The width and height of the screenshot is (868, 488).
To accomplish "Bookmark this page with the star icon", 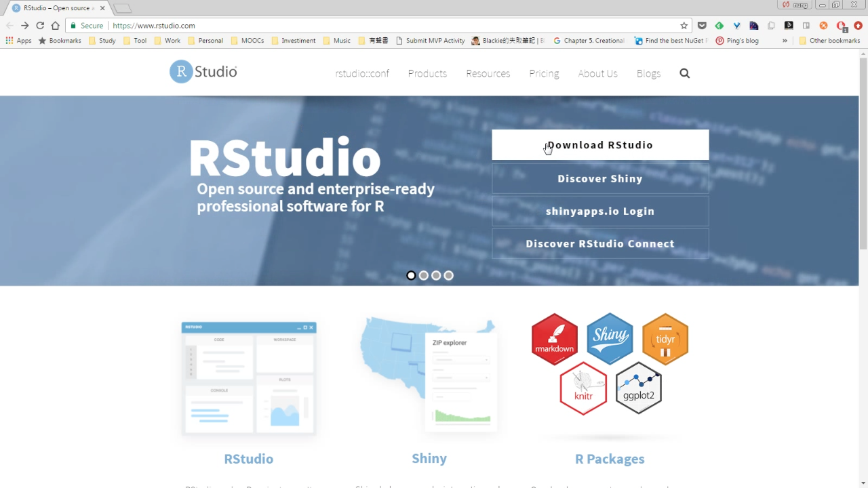I will coord(684,26).
